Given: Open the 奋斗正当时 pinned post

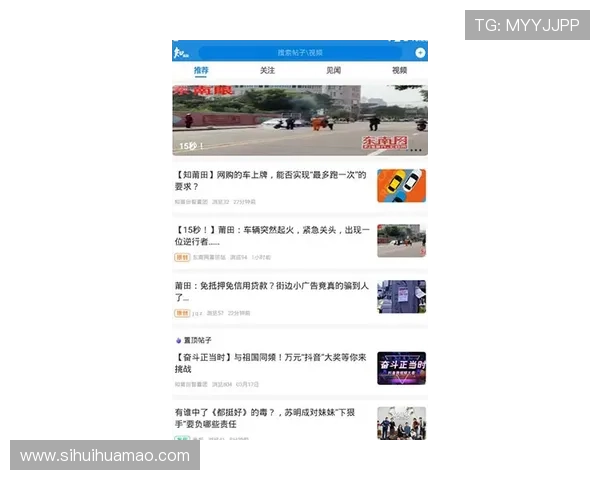Looking at the screenshot, I should click(272, 362).
